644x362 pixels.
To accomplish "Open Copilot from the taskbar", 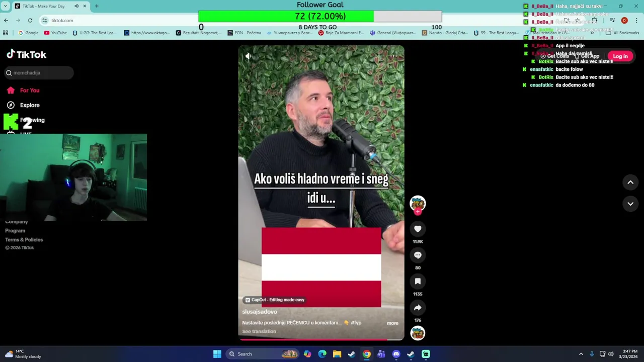I will pyautogui.click(x=307, y=354).
